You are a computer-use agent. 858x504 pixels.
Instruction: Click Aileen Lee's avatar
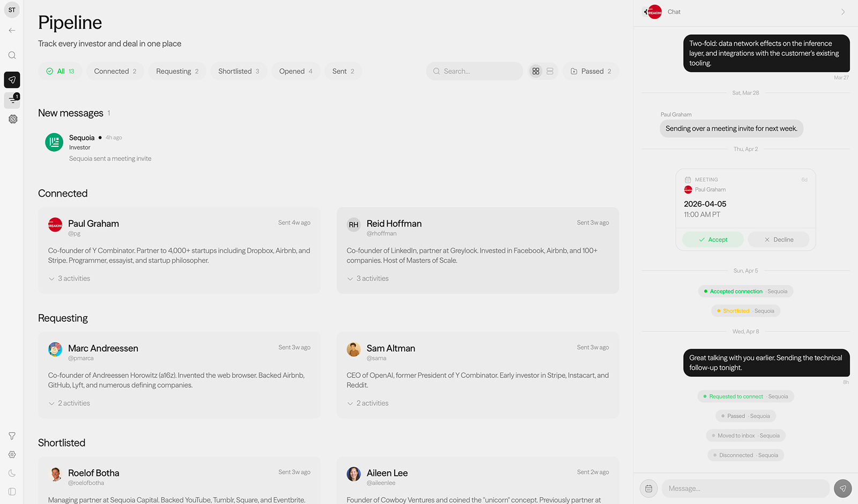point(354,474)
